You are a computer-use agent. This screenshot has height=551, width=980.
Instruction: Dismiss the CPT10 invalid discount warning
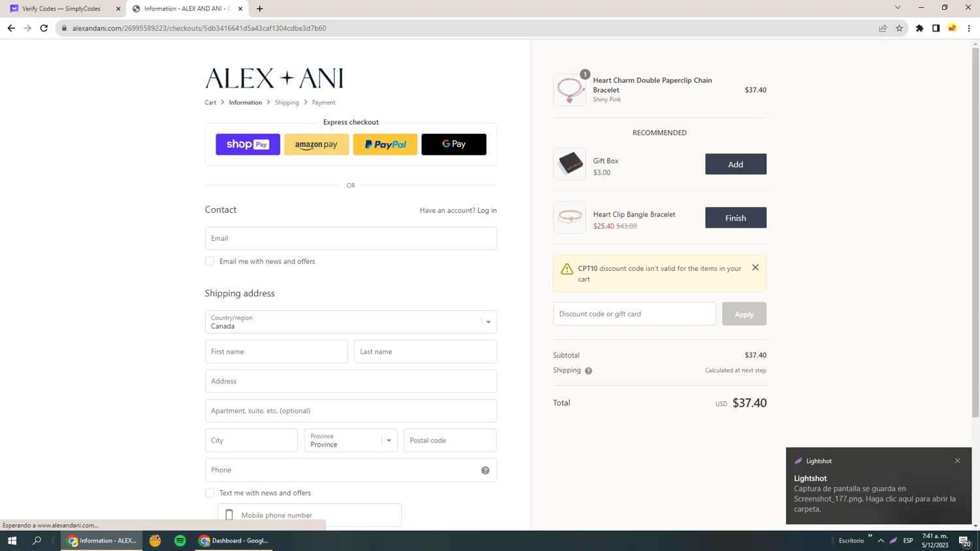(755, 267)
